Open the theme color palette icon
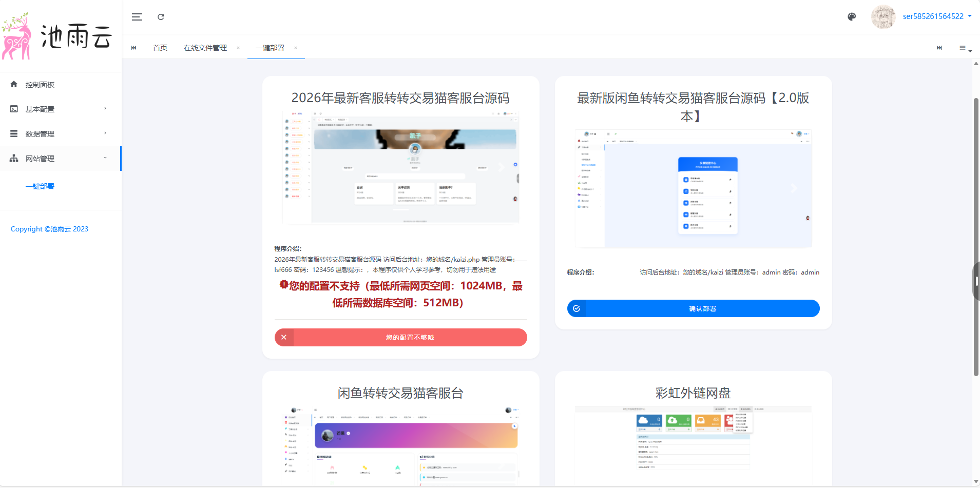Image resolution: width=980 pixels, height=488 pixels. (x=852, y=16)
